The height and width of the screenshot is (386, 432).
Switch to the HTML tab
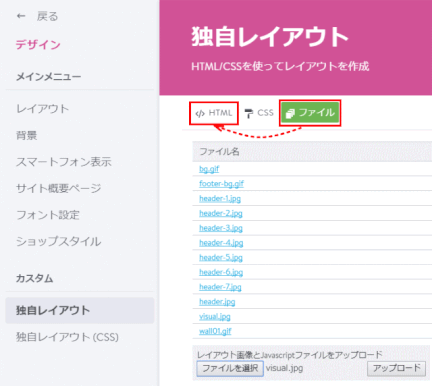[214, 113]
